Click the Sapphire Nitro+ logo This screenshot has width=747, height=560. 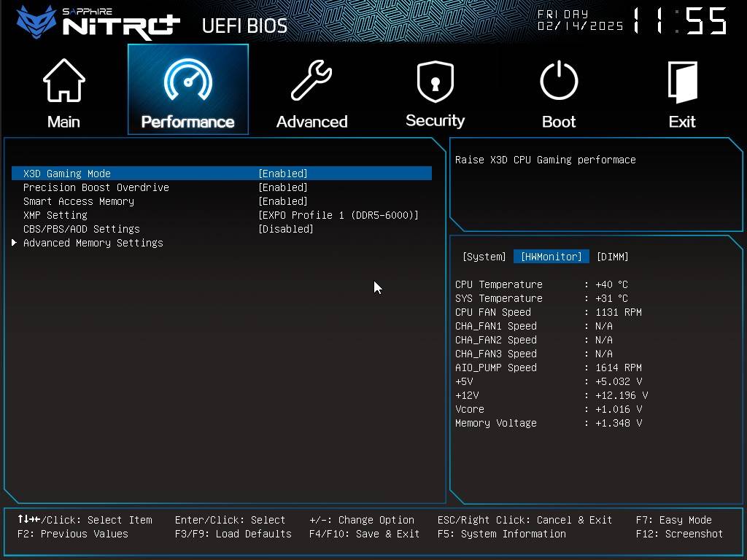pyautogui.click(x=98, y=23)
